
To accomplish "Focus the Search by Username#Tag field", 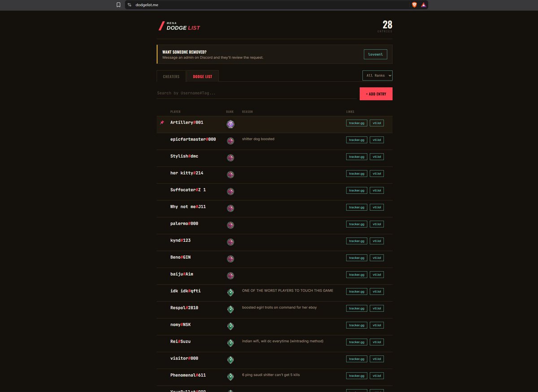I will 257,93.
